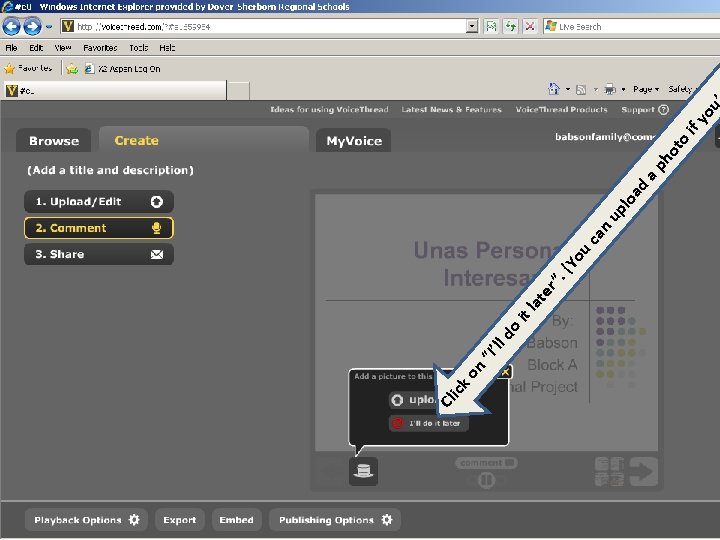The width and height of the screenshot is (720, 540).
Task: Click the Support help link
Action: pos(645,109)
